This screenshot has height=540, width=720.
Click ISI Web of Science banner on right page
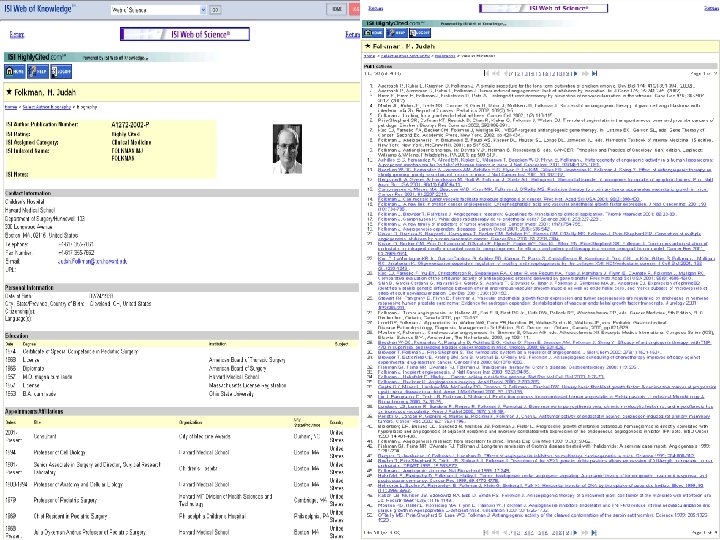tap(543, 8)
